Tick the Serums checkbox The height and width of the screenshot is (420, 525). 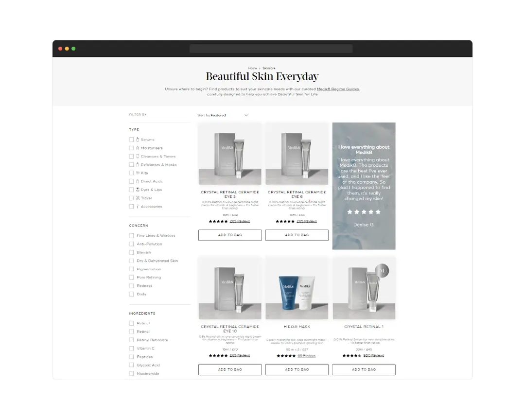tap(131, 140)
